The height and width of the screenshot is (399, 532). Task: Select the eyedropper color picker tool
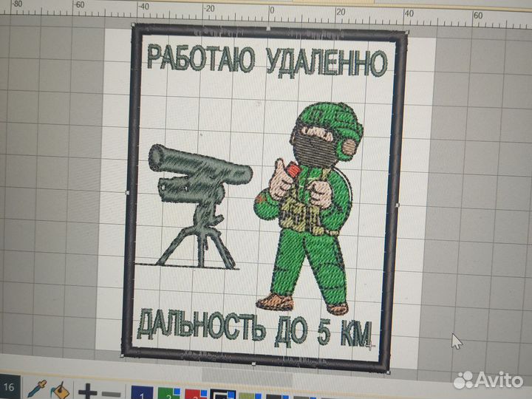(36, 389)
